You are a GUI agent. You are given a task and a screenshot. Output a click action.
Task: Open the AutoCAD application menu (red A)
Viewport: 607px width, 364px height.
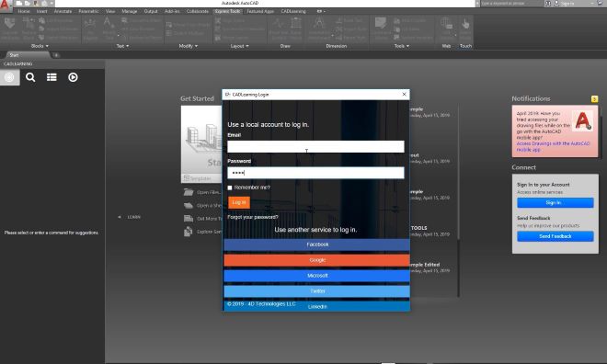click(5, 5)
